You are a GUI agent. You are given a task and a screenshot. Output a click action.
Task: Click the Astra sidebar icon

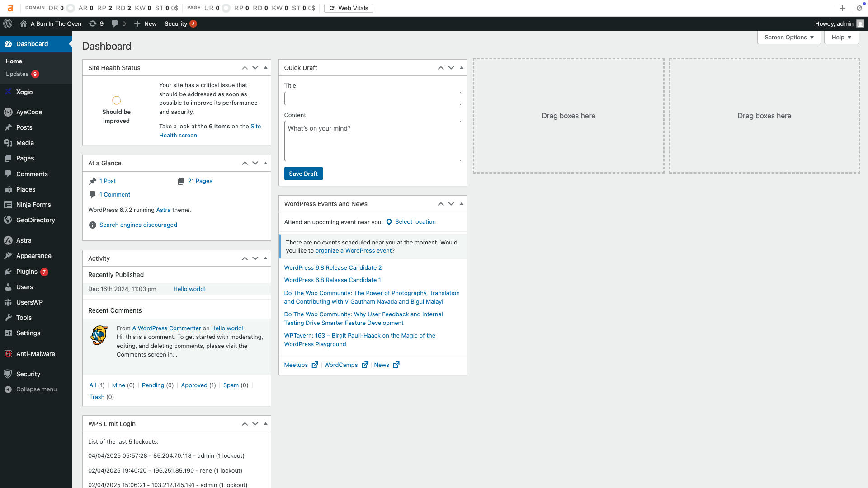click(x=8, y=240)
